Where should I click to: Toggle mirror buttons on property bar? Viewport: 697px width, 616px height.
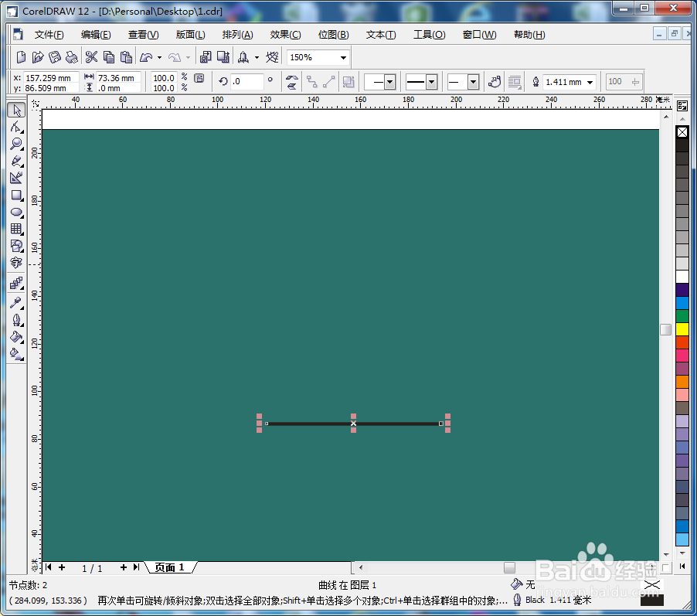tap(291, 82)
